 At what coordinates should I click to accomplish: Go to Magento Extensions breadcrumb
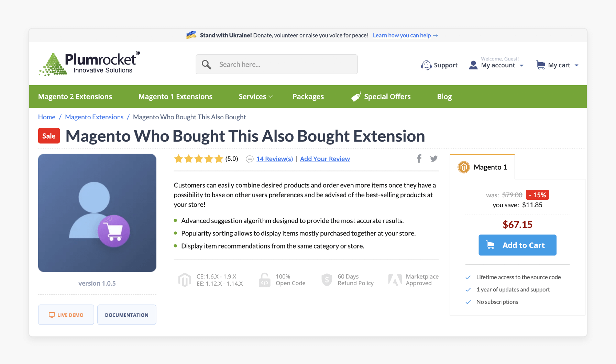(x=94, y=117)
